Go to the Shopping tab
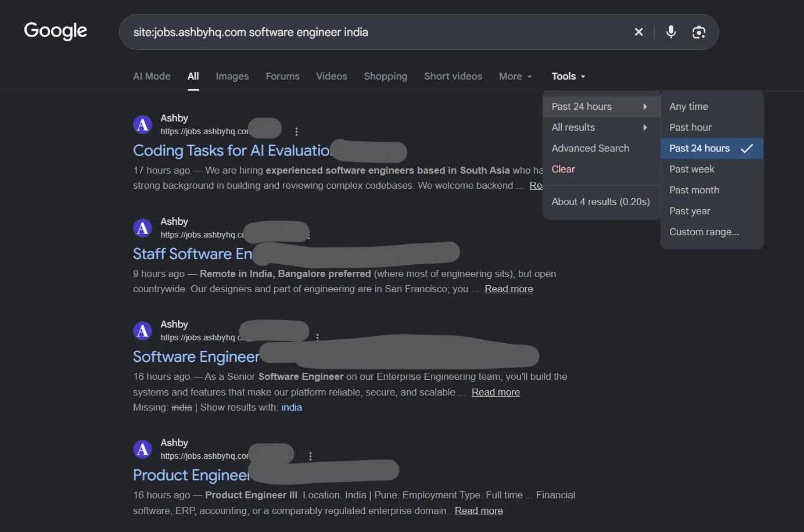The height and width of the screenshot is (532, 804). point(386,76)
